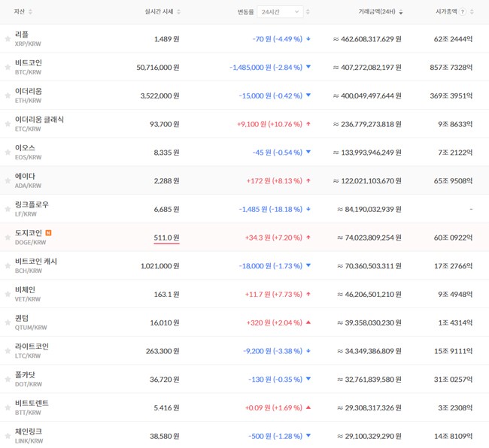Click the change -15,000 원 (-0.42 %)
489x448 pixels.
(271, 95)
